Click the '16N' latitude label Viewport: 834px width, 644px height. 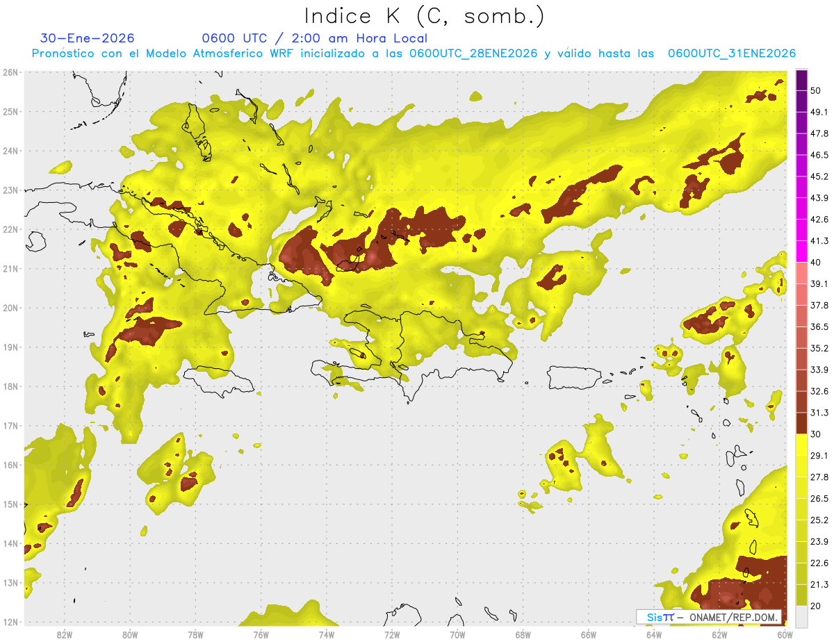[10, 465]
